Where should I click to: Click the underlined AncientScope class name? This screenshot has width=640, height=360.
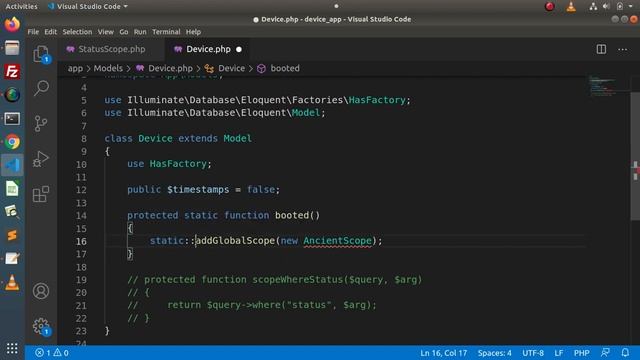[x=338, y=240]
